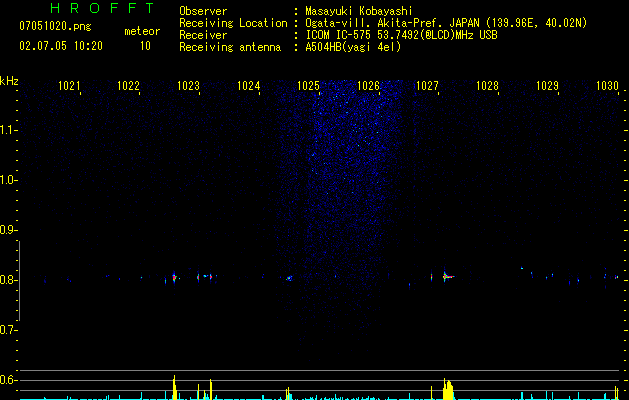Click the 'meteor' label

[142, 31]
